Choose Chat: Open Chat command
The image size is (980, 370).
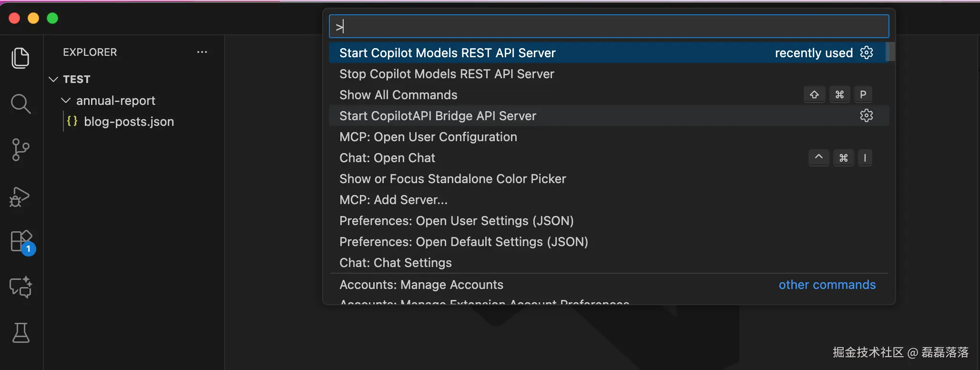pyautogui.click(x=387, y=158)
